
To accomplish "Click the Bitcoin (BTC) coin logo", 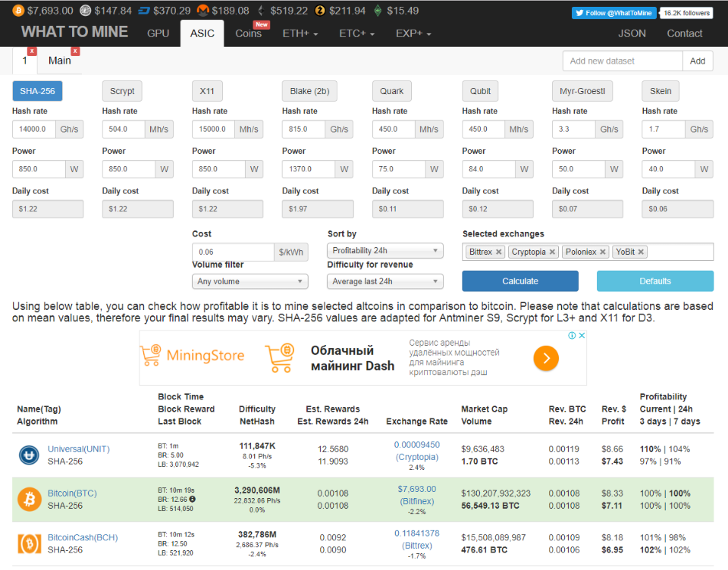I will [x=30, y=500].
